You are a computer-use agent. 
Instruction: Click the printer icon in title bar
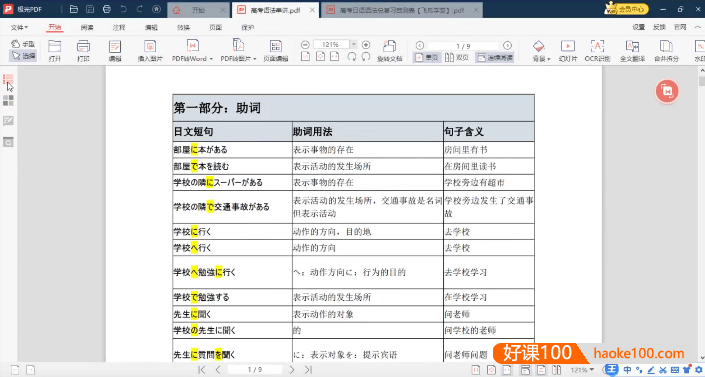(107, 9)
